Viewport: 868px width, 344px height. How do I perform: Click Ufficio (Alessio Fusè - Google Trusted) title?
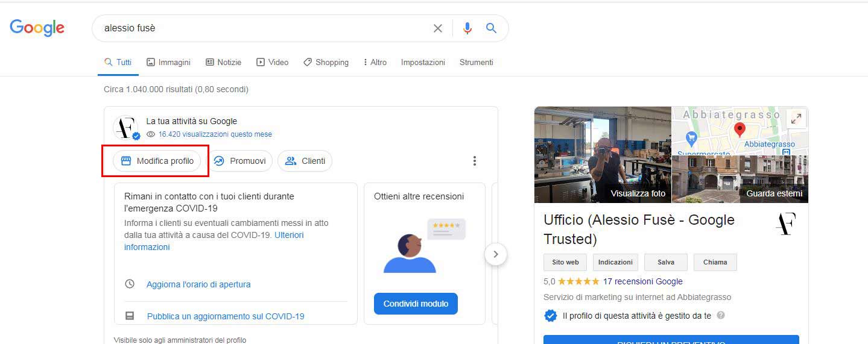pyautogui.click(x=639, y=230)
